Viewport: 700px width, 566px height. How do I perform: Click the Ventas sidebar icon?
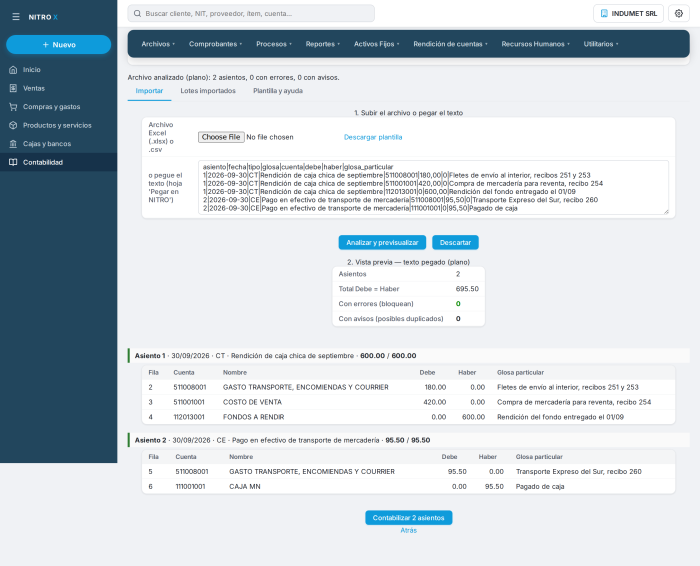point(13,88)
